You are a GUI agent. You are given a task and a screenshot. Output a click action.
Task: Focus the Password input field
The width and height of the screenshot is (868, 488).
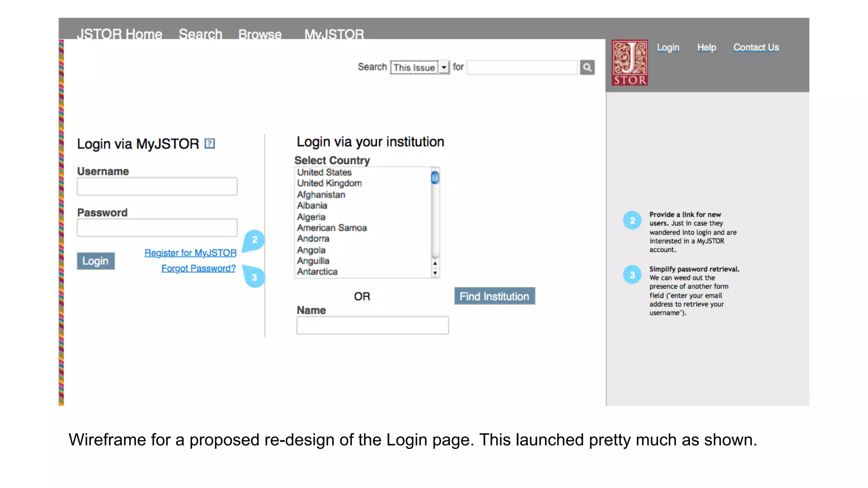(x=157, y=228)
